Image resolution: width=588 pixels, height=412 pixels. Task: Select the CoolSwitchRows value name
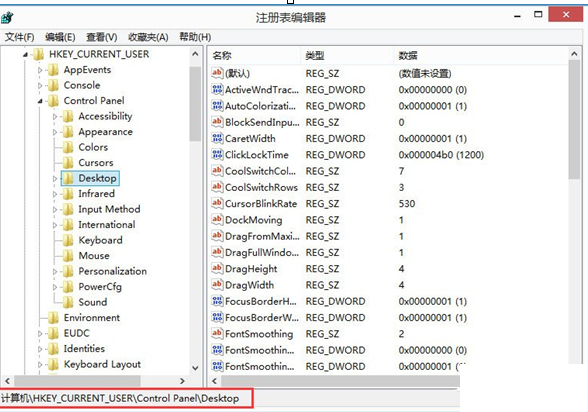pyautogui.click(x=261, y=187)
